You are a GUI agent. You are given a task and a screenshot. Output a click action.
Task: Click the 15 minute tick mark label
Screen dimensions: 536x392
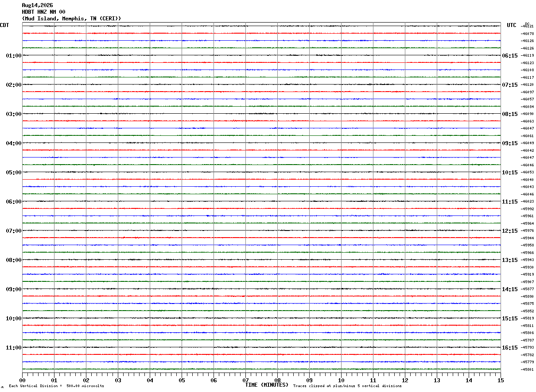pos(501,380)
